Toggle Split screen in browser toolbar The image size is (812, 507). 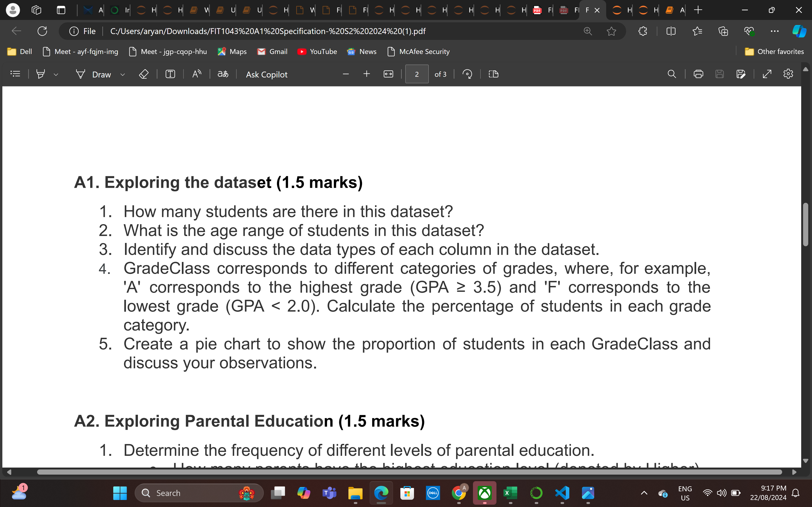671,31
